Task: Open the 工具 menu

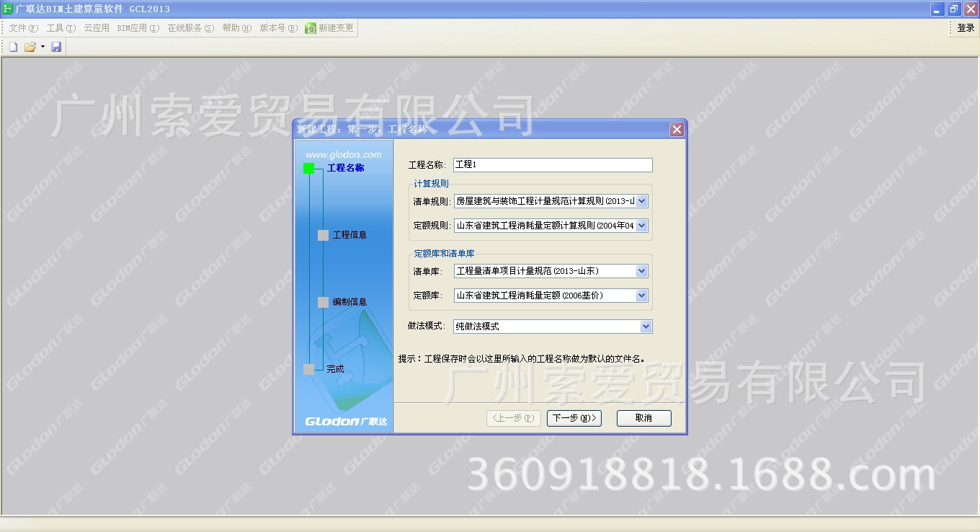Action: [x=61, y=28]
